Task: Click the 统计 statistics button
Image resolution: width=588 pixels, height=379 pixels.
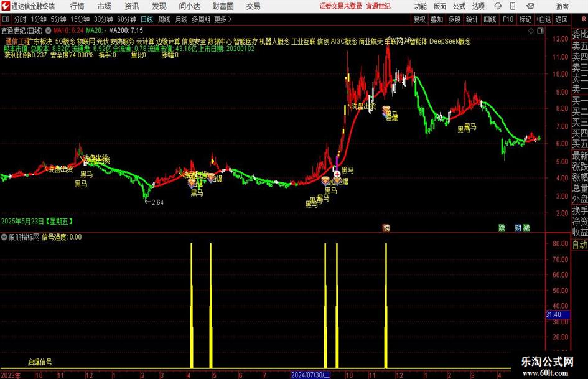Action: tap(472, 19)
